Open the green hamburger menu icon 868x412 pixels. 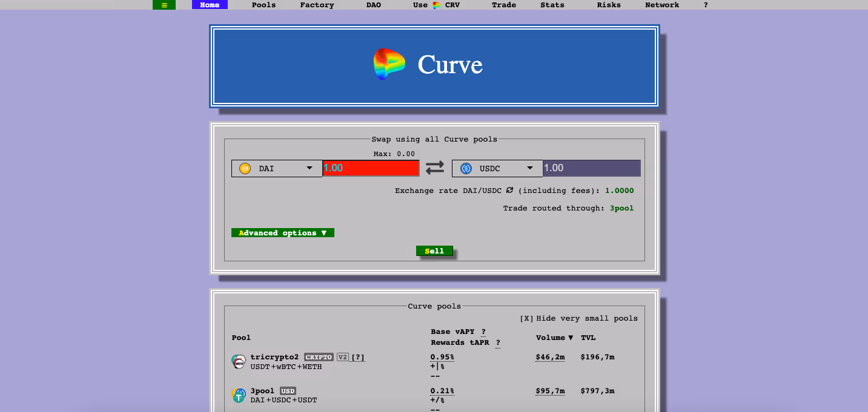164,5
